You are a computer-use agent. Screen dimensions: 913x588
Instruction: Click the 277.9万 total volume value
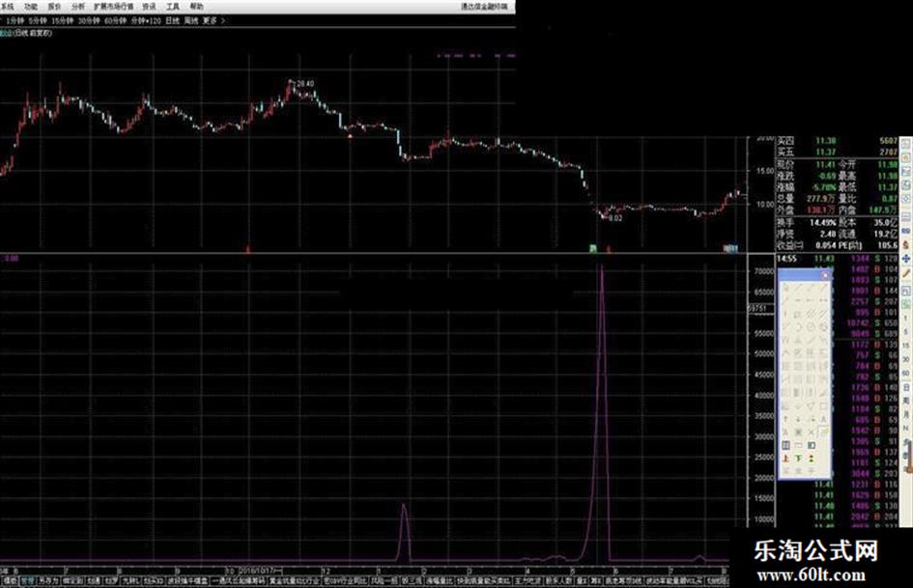821,199
